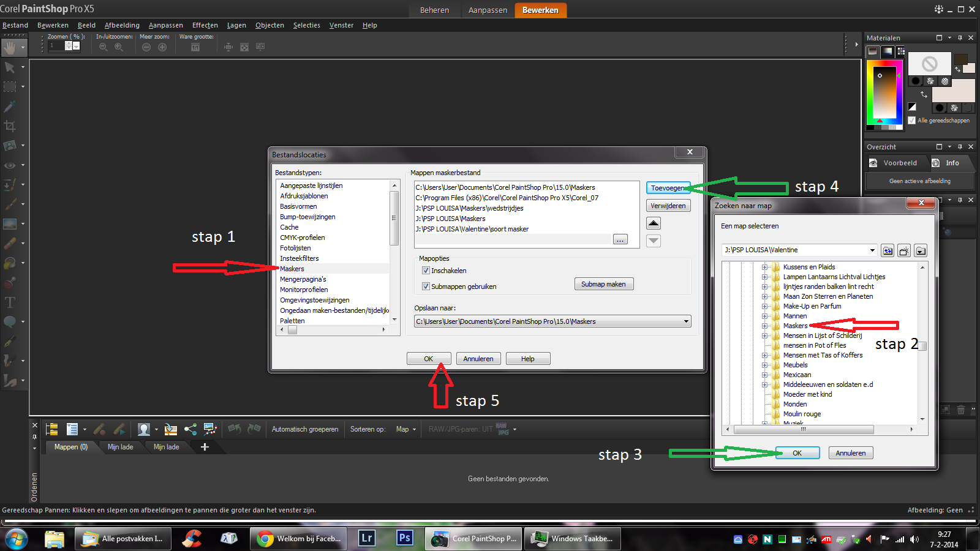Open the Opslaan naar dropdown
Viewport: 980px width, 551px height.
coord(686,321)
